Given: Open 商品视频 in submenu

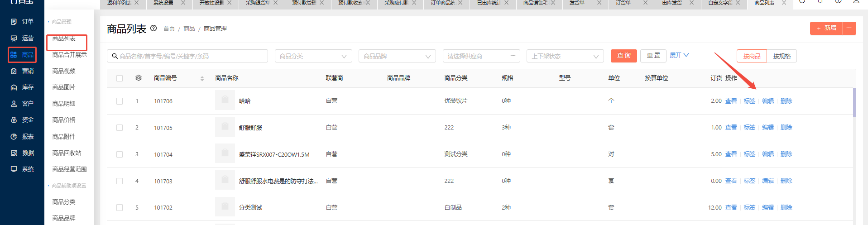Looking at the screenshot, I should pyautogui.click(x=64, y=71).
